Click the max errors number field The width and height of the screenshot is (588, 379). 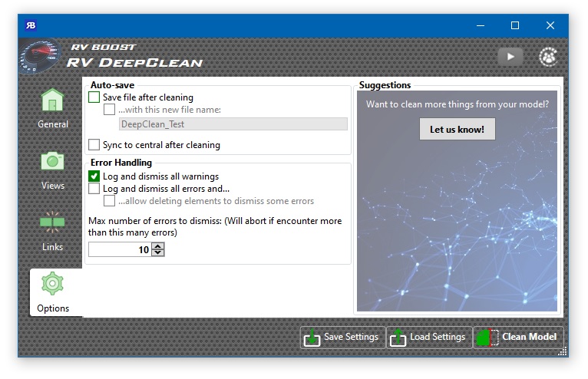[120, 249]
